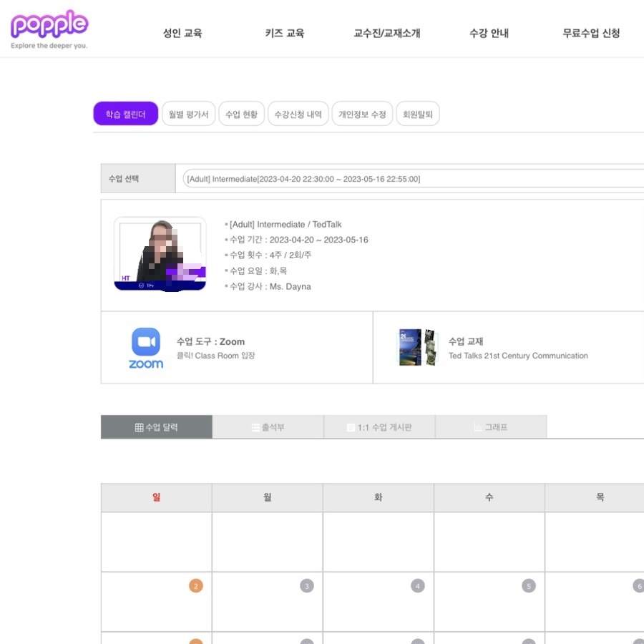Click the 수업 선택 label

click(x=124, y=179)
